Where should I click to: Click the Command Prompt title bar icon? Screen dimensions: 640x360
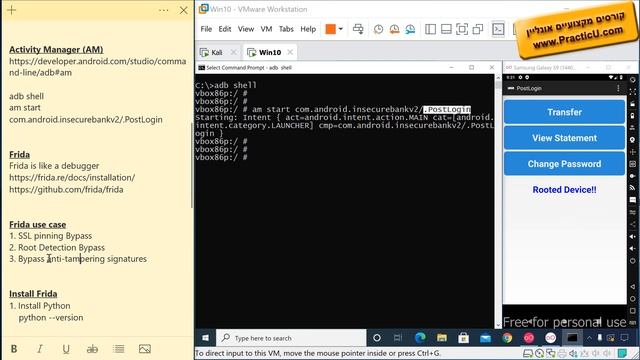coord(201,67)
